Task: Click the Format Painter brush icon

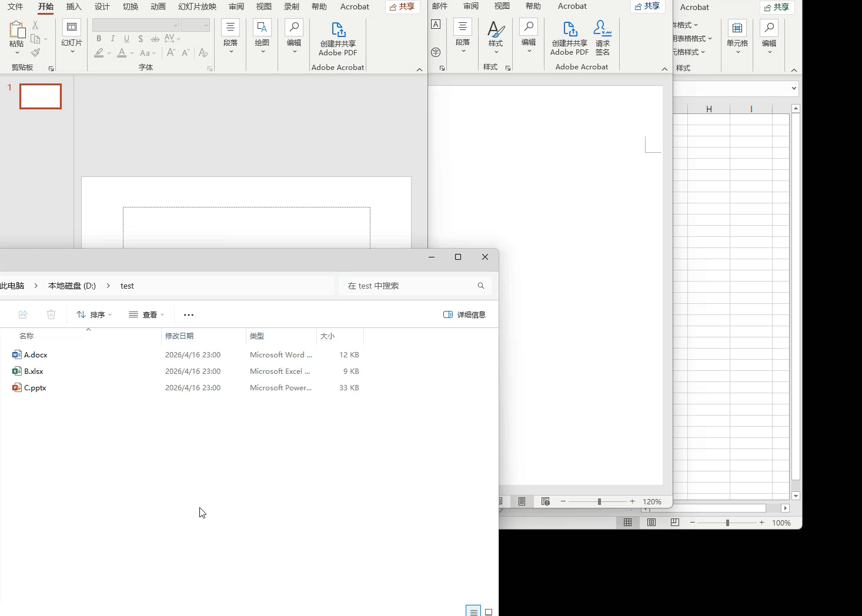Action: point(35,53)
